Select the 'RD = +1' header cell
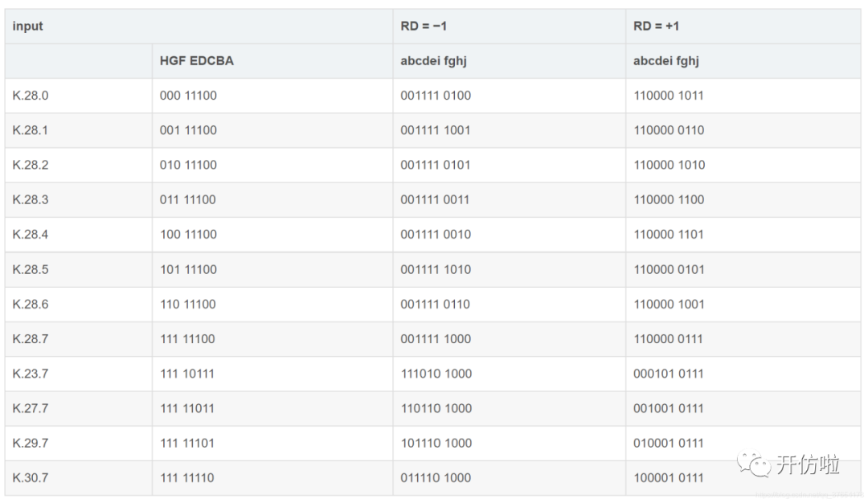 [x=656, y=27]
